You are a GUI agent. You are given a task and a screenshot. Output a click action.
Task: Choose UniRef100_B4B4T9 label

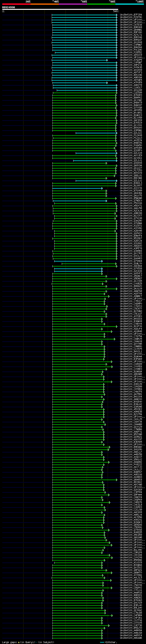[x=131, y=103]
